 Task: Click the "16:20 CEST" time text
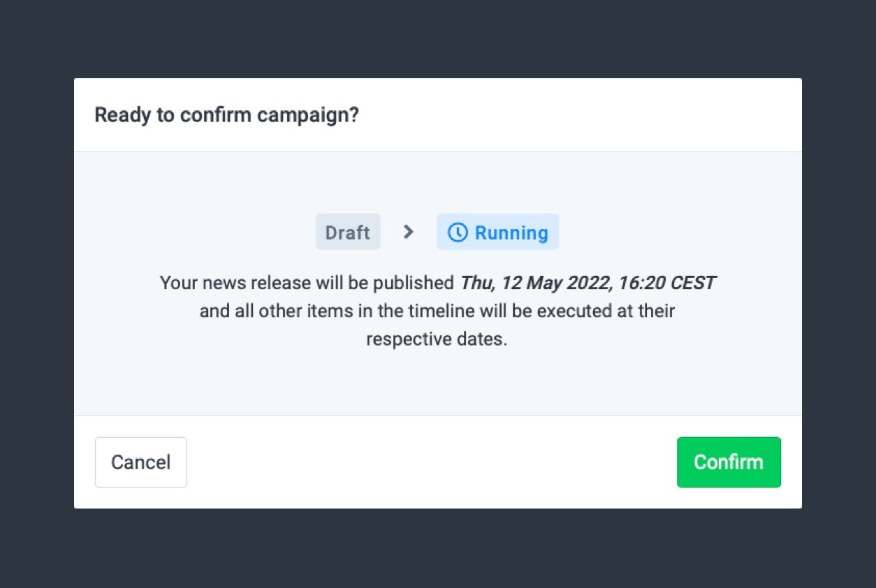click(x=664, y=283)
